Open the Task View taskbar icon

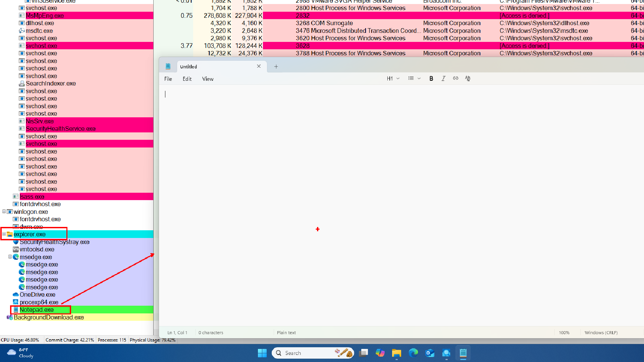tap(363, 353)
